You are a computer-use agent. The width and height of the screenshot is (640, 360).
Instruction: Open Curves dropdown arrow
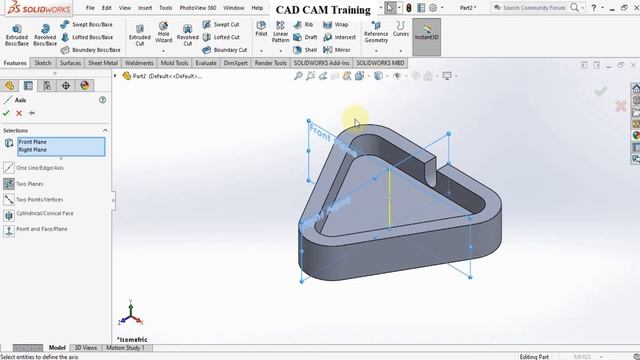[x=400, y=51]
